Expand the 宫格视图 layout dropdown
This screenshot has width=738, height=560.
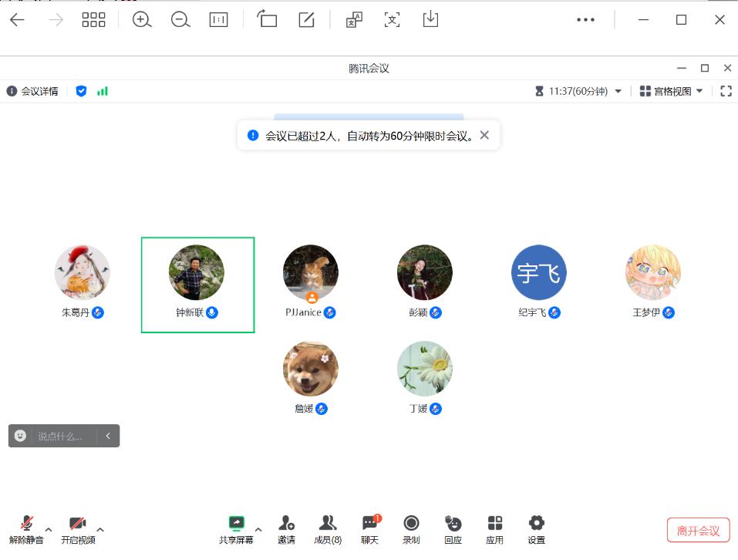tap(671, 91)
